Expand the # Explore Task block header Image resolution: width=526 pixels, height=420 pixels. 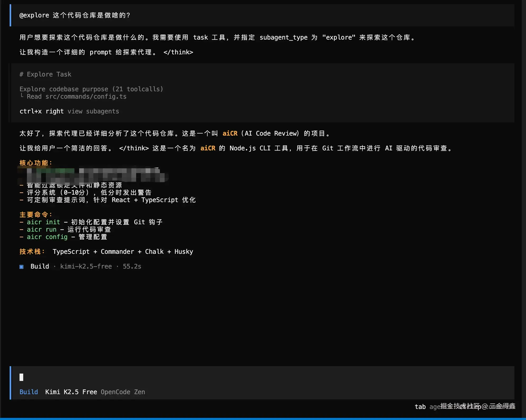45,74
